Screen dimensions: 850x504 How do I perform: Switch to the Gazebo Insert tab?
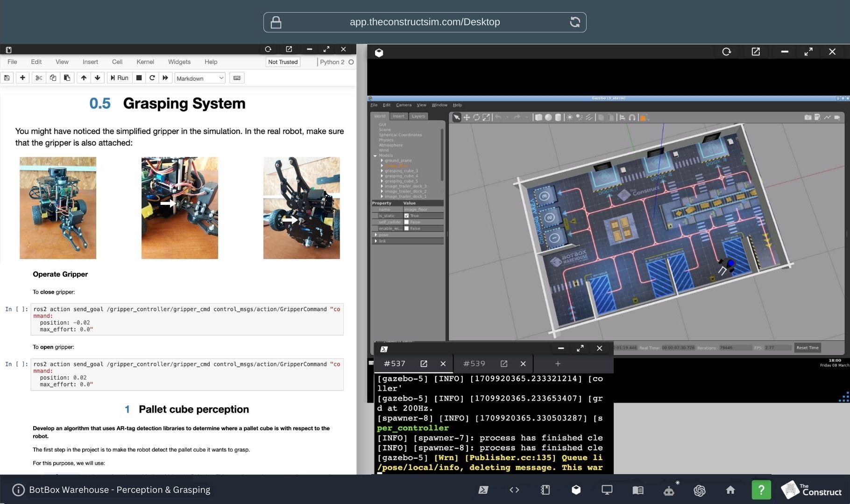click(398, 116)
